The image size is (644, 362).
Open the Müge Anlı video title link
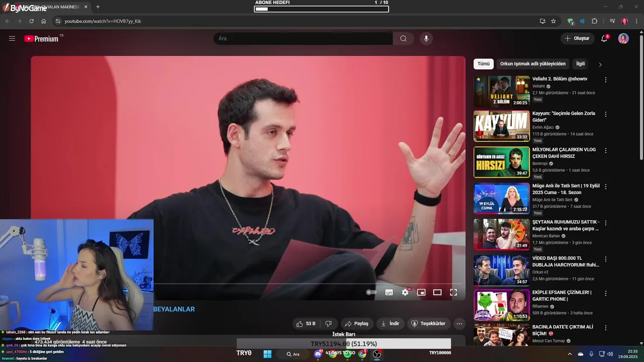point(566,189)
